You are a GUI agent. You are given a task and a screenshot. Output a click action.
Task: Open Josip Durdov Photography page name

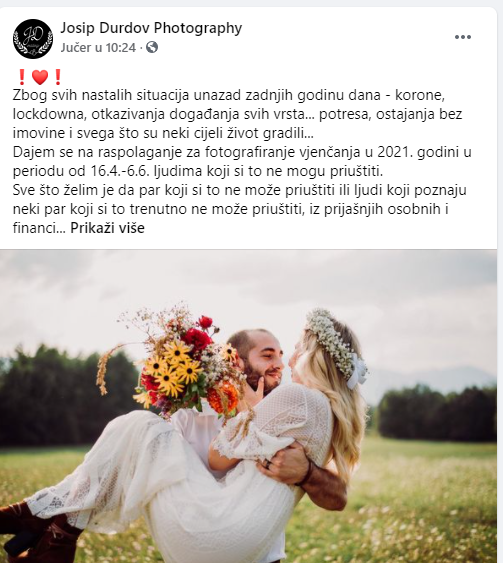click(151, 28)
